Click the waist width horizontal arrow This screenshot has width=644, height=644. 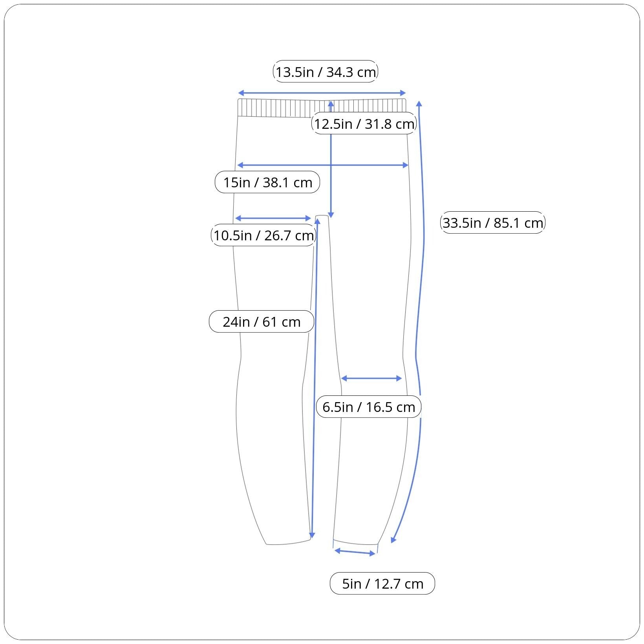322,93
